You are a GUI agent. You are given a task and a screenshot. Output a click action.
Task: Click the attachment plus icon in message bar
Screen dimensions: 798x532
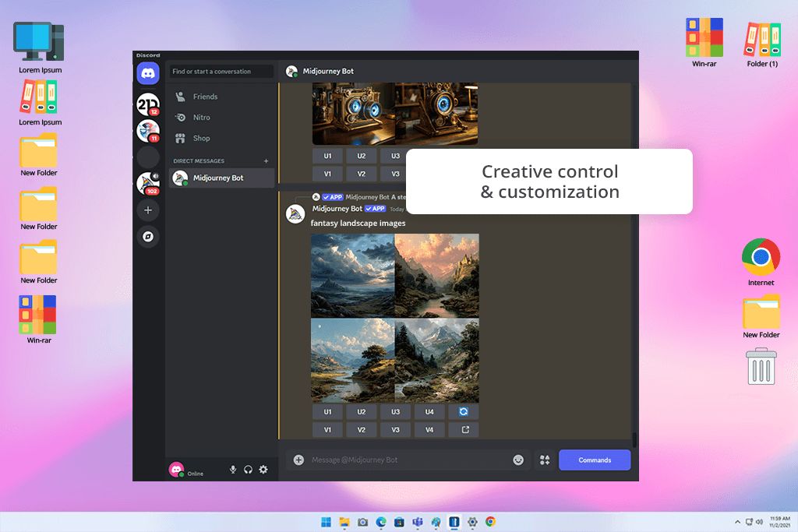pyautogui.click(x=298, y=460)
